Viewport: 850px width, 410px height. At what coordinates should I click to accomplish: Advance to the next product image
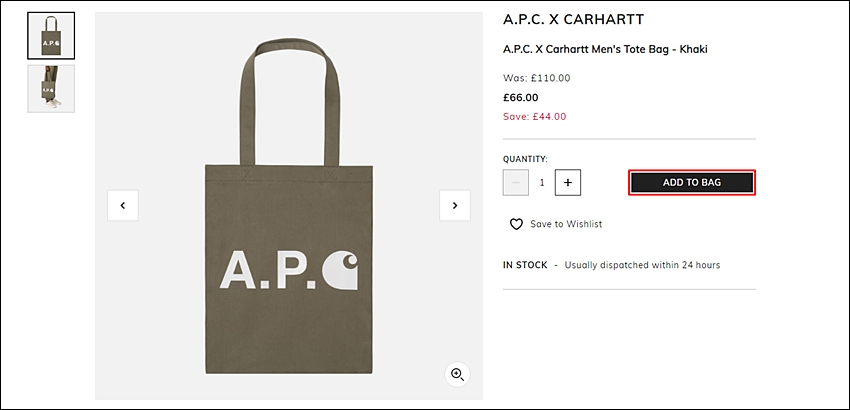[455, 206]
